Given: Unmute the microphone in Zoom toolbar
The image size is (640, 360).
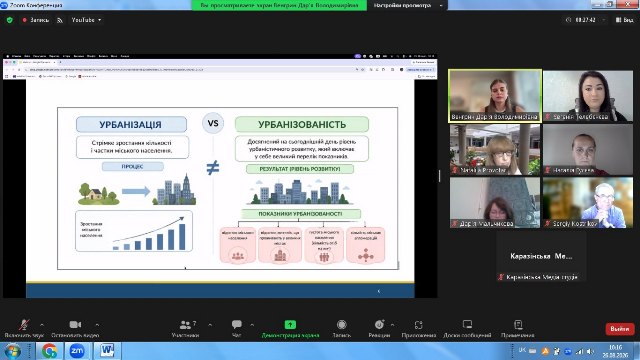Looking at the screenshot, I should pos(24,324).
